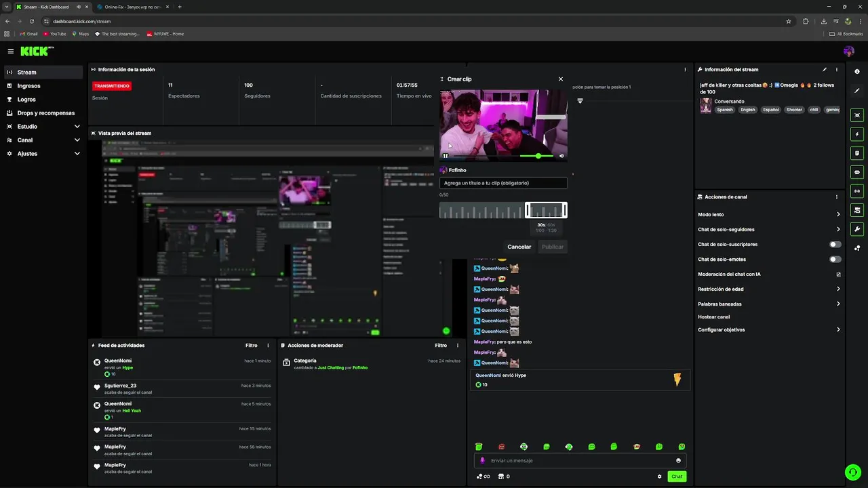Edit stream info with the pencil icon

pyautogui.click(x=825, y=70)
